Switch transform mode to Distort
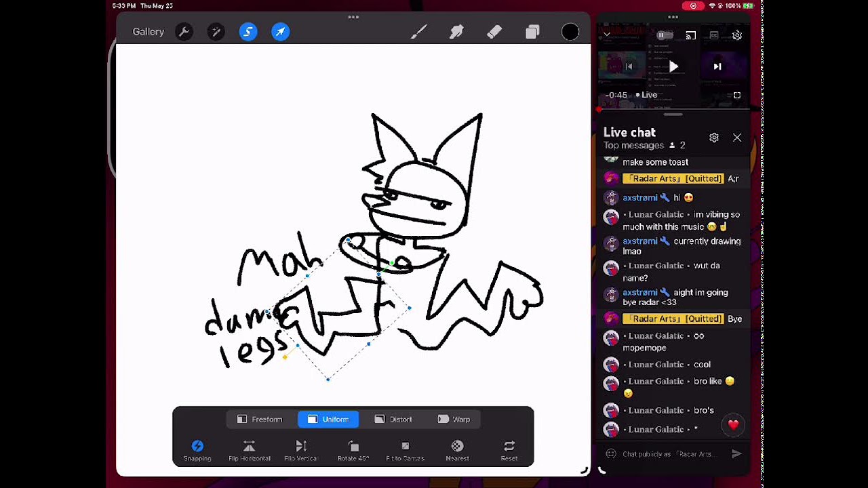This screenshot has width=868, height=488. click(x=393, y=420)
